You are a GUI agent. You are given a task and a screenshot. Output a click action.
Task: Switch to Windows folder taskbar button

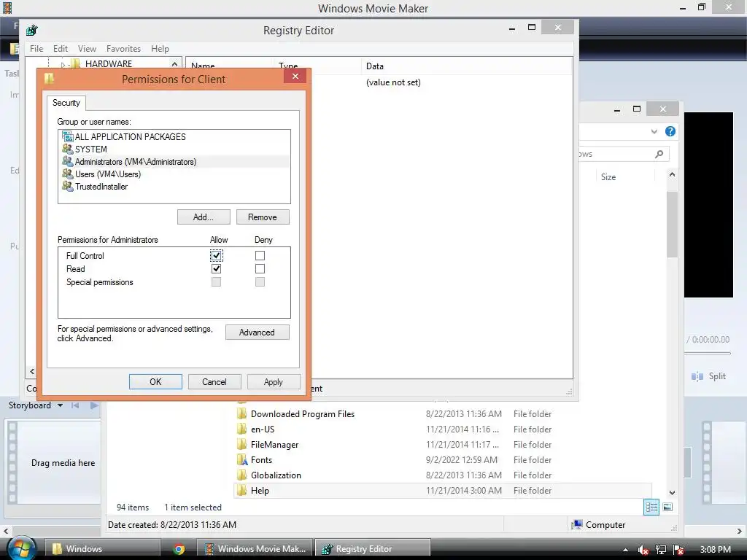point(102,549)
